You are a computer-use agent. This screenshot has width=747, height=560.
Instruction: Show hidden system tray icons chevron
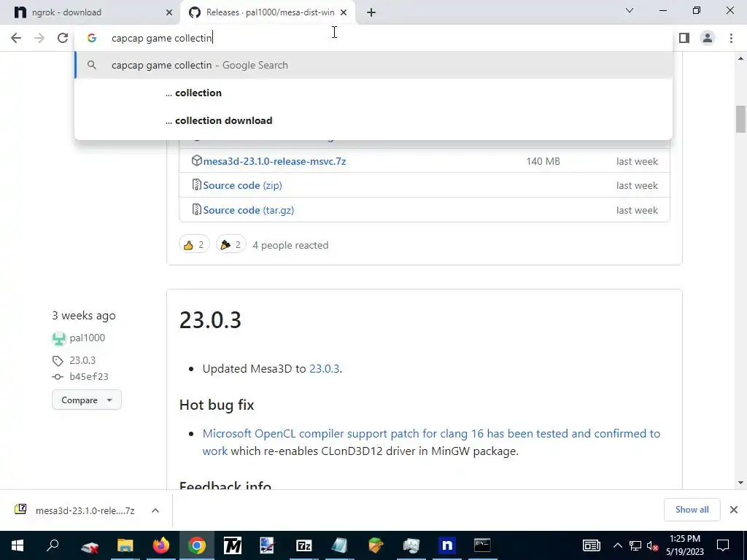coord(617,545)
